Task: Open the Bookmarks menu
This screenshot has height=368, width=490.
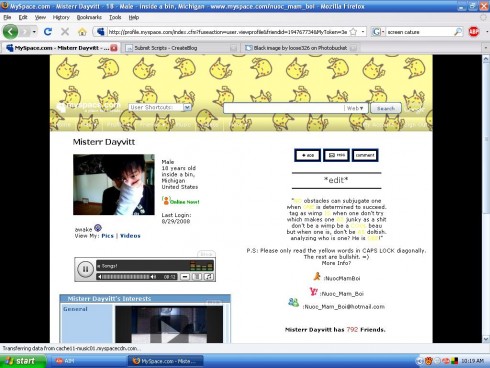Action: 89,17
